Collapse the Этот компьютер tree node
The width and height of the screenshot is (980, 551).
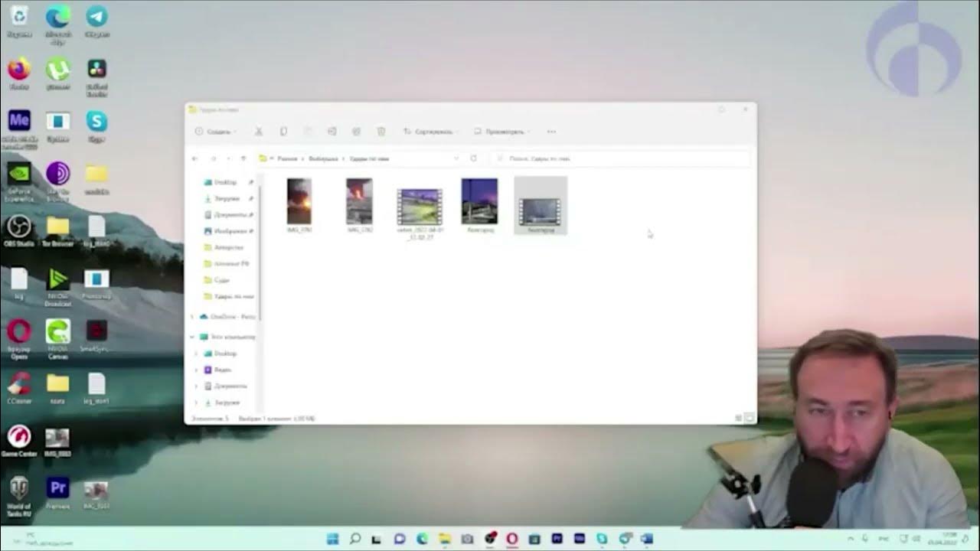[x=192, y=337]
